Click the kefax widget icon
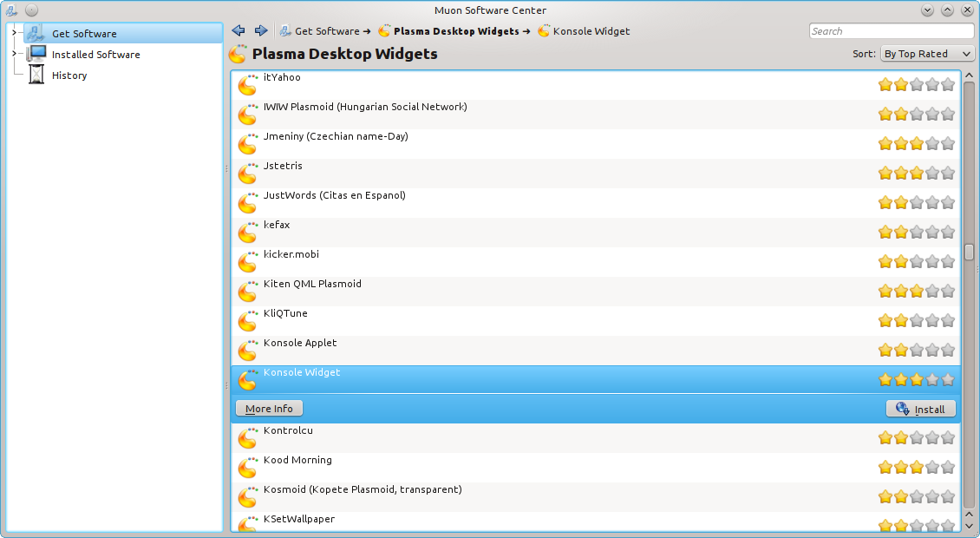The height and width of the screenshot is (538, 980). coord(248,232)
